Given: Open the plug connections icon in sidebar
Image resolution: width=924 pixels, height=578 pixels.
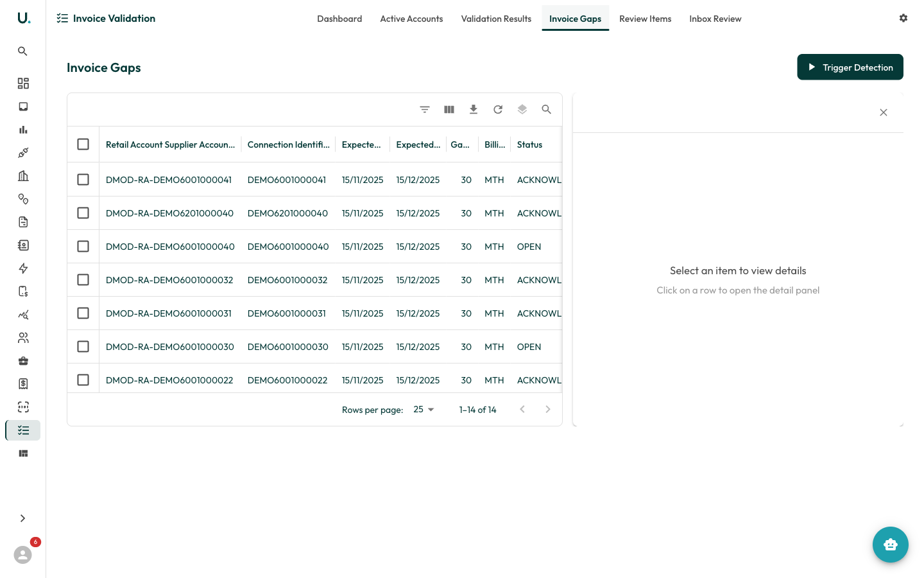Looking at the screenshot, I should tap(23, 153).
